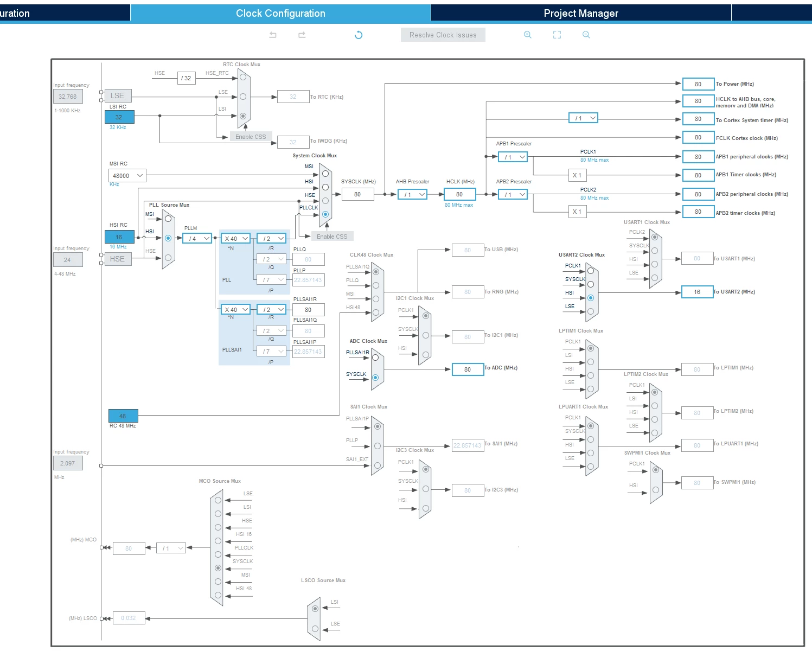
Task: Click the LSE oscillator block
Action: pyautogui.click(x=118, y=96)
